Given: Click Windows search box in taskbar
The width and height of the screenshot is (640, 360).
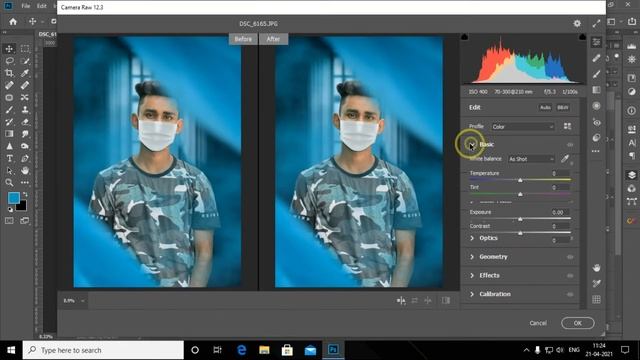Looking at the screenshot, I should point(103,350).
